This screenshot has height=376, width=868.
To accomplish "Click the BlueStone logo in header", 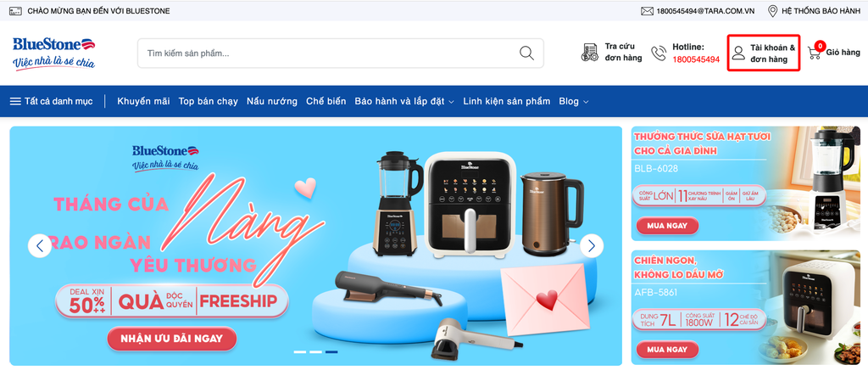I will pyautogui.click(x=53, y=53).
